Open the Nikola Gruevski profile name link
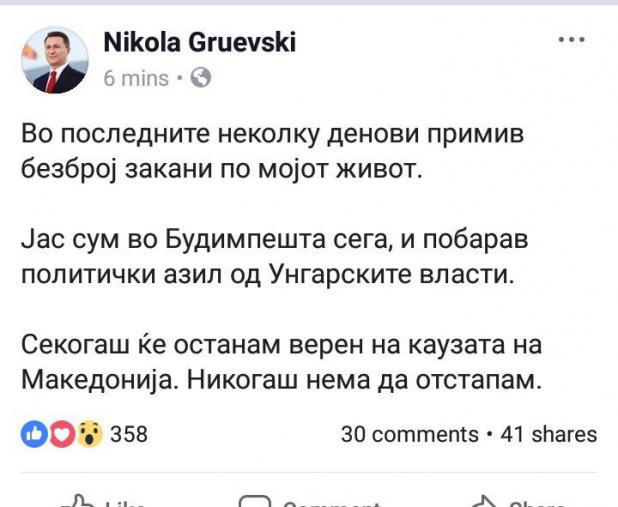Image resolution: width=618 pixels, height=507 pixels. coord(200,42)
